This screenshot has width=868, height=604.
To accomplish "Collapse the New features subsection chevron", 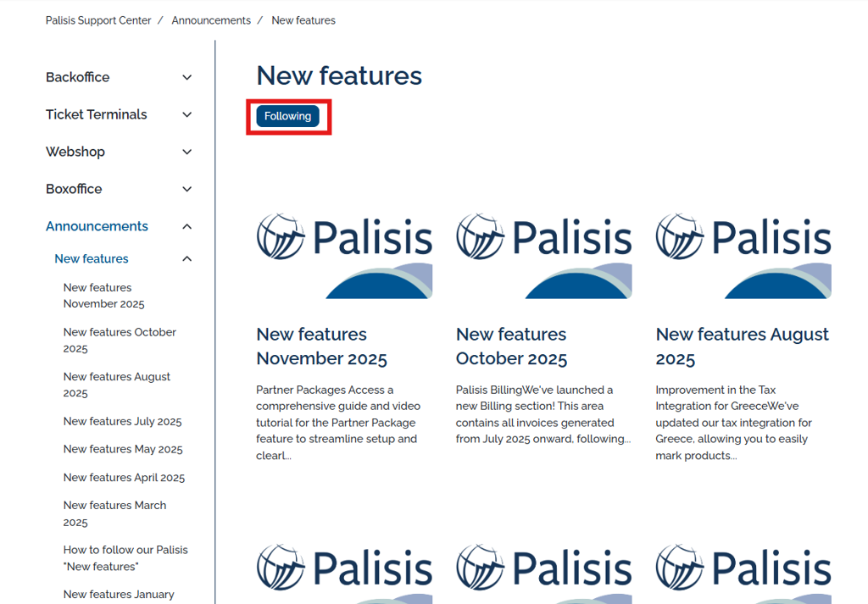I will pyautogui.click(x=187, y=259).
